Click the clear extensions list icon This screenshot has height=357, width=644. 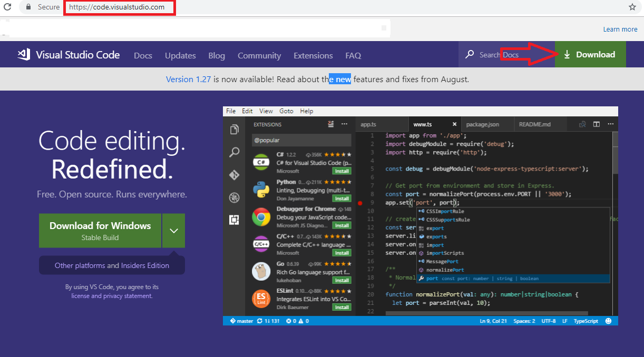[331, 124]
